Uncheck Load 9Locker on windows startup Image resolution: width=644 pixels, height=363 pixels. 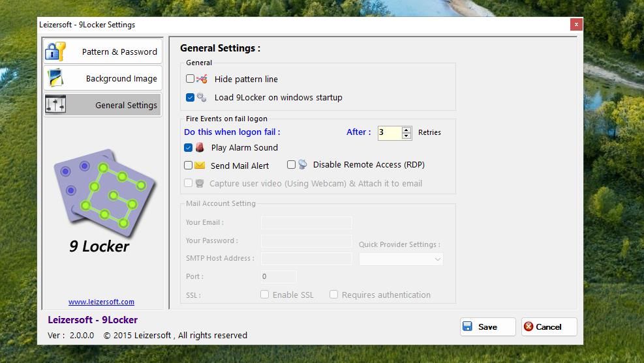pyautogui.click(x=190, y=98)
